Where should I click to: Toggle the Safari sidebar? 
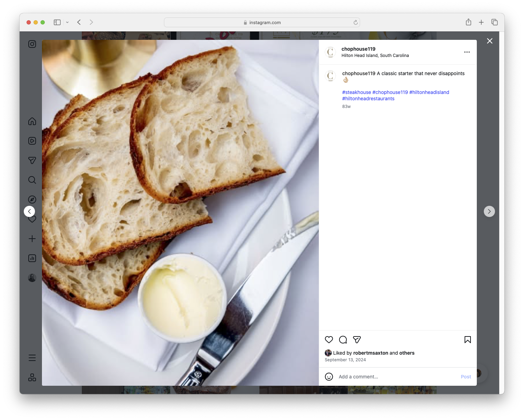(x=57, y=22)
